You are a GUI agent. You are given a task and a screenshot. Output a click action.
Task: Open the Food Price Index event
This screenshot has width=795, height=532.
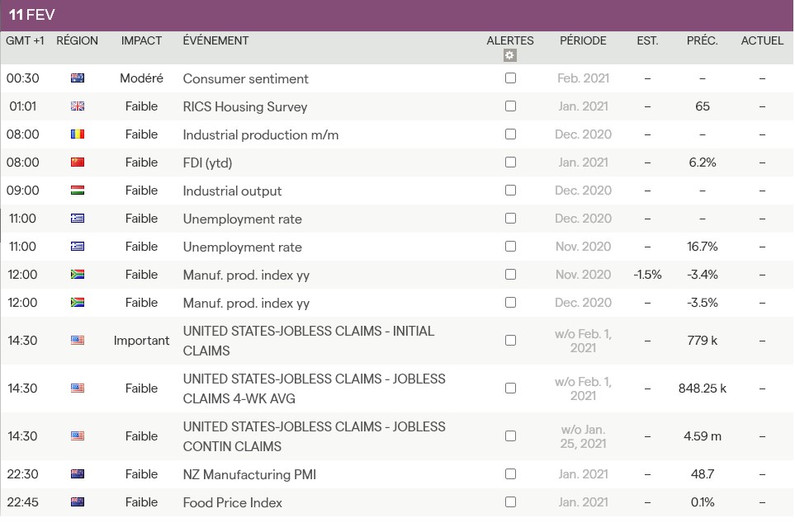pyautogui.click(x=232, y=502)
